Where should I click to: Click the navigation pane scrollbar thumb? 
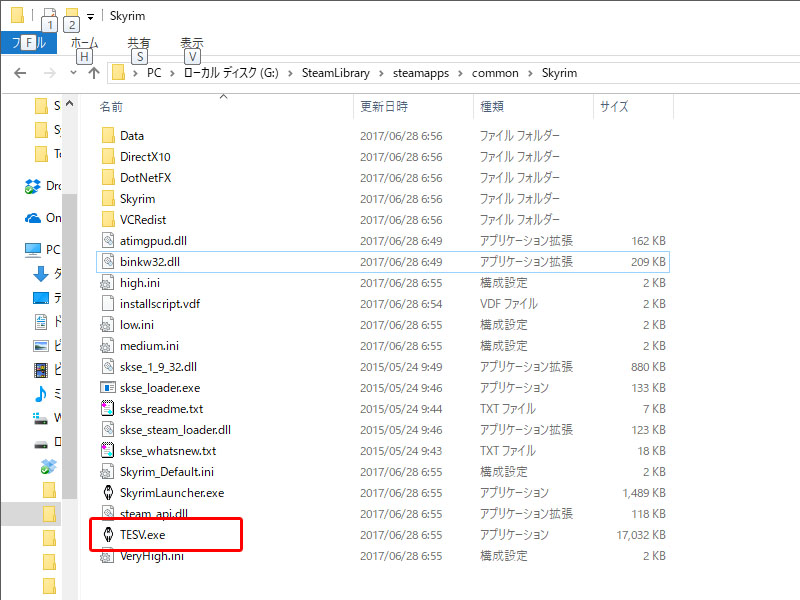coord(70,346)
